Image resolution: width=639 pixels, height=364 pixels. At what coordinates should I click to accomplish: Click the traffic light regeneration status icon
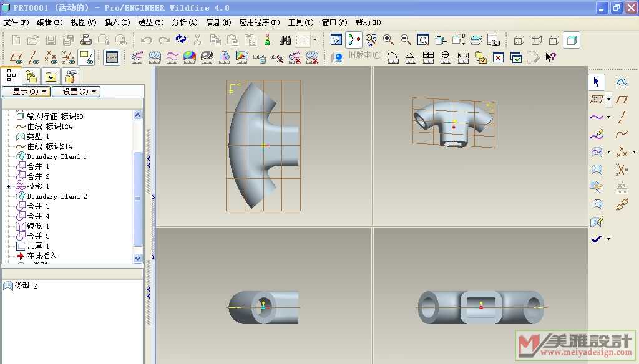[x=267, y=40]
